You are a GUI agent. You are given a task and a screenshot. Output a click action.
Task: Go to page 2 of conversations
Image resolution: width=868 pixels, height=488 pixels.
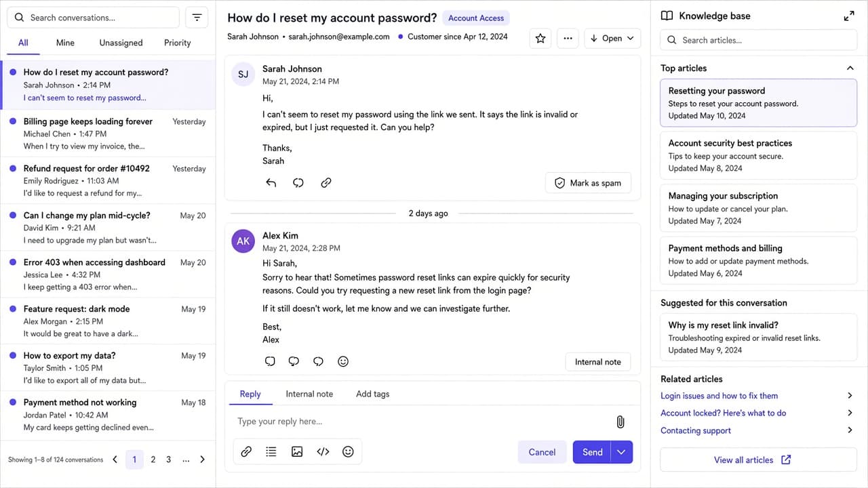pyautogui.click(x=153, y=460)
